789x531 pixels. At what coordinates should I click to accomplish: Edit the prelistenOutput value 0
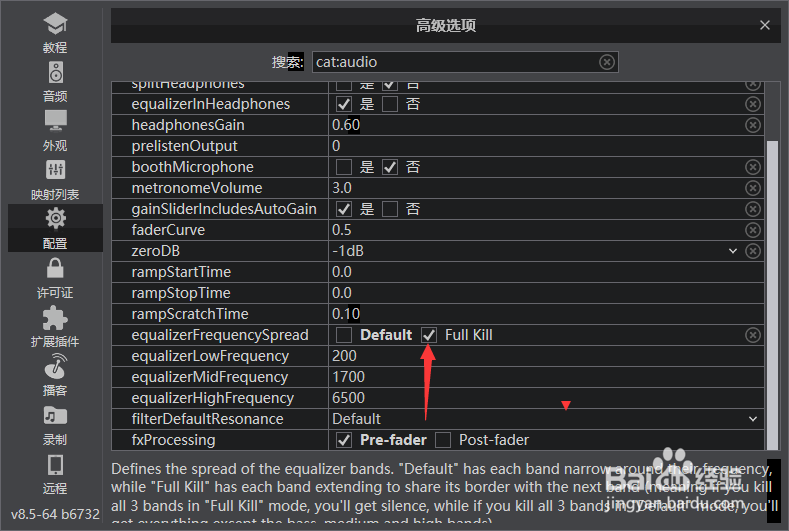pos(336,146)
